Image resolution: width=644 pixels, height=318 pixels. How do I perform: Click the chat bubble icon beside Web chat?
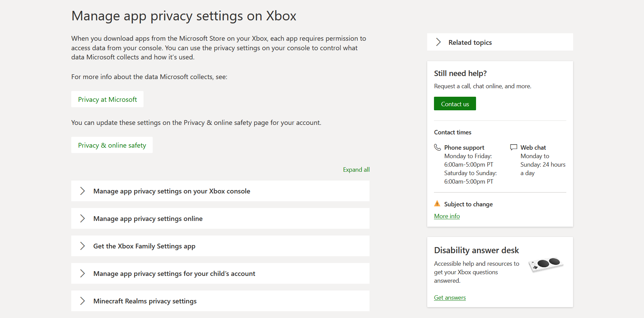[514, 147]
